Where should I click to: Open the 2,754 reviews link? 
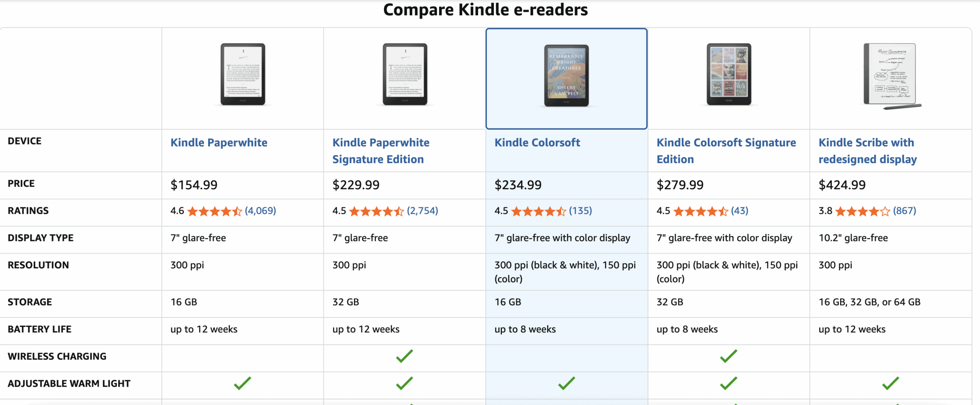click(422, 211)
